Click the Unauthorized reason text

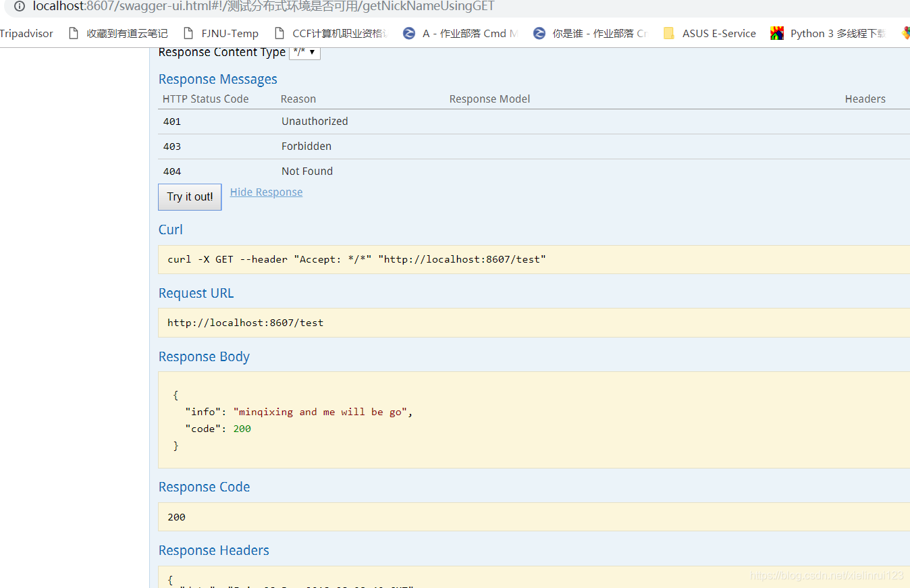point(315,122)
